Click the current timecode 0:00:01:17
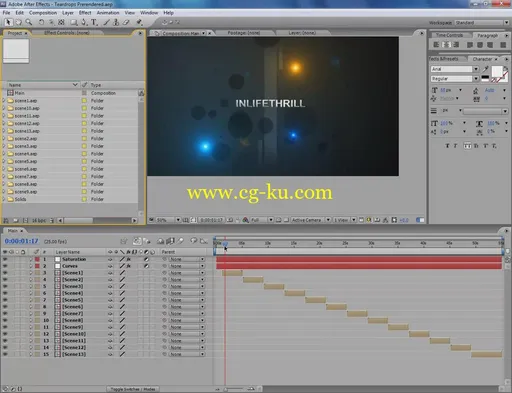 (22, 241)
